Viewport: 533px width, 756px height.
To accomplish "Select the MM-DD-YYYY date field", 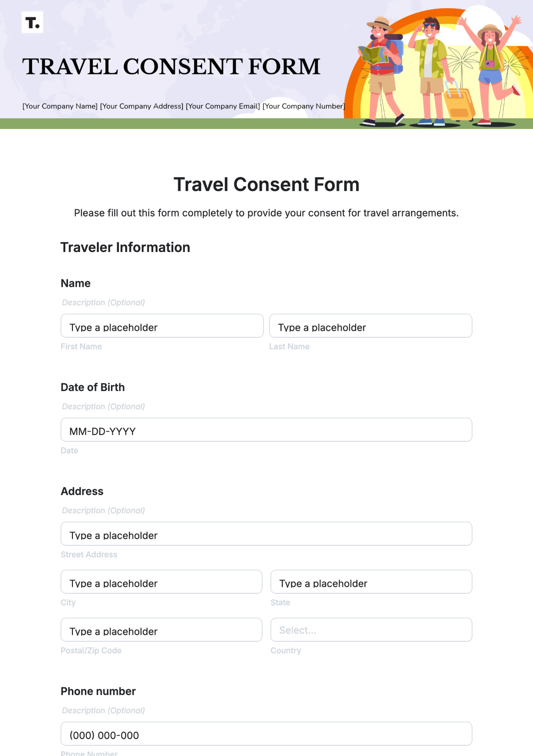I will (266, 431).
